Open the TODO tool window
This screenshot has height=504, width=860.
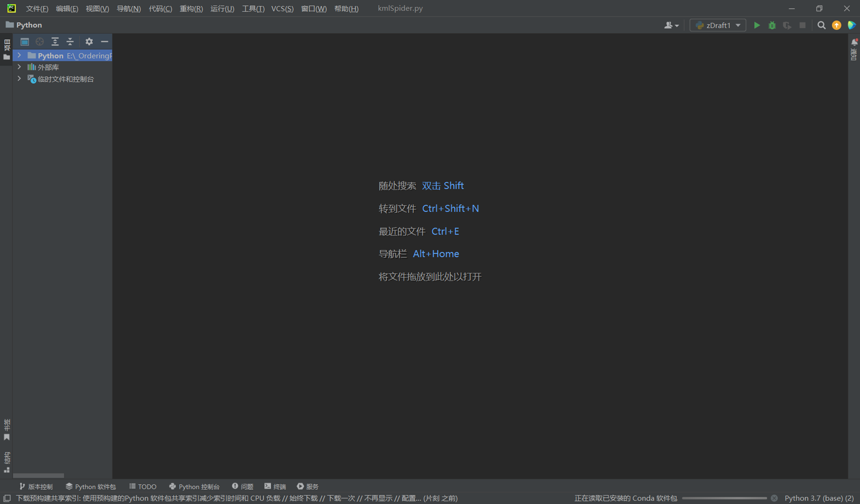click(x=143, y=486)
